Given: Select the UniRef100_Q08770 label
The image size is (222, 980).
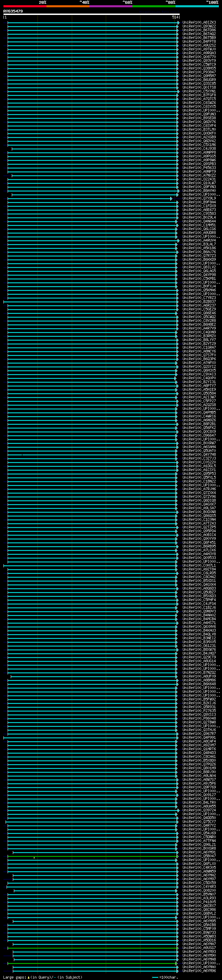Looking at the screenshot, I should point(199,57).
